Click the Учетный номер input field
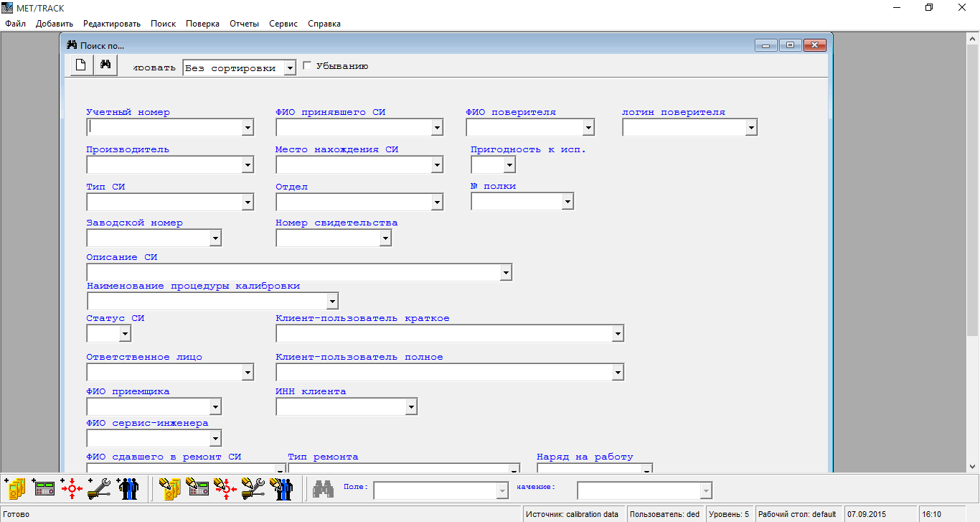Image resolution: width=980 pixels, height=522 pixels. click(164, 128)
